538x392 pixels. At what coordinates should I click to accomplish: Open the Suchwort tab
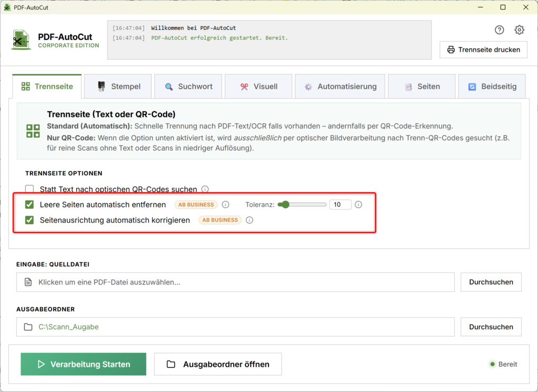click(x=189, y=87)
